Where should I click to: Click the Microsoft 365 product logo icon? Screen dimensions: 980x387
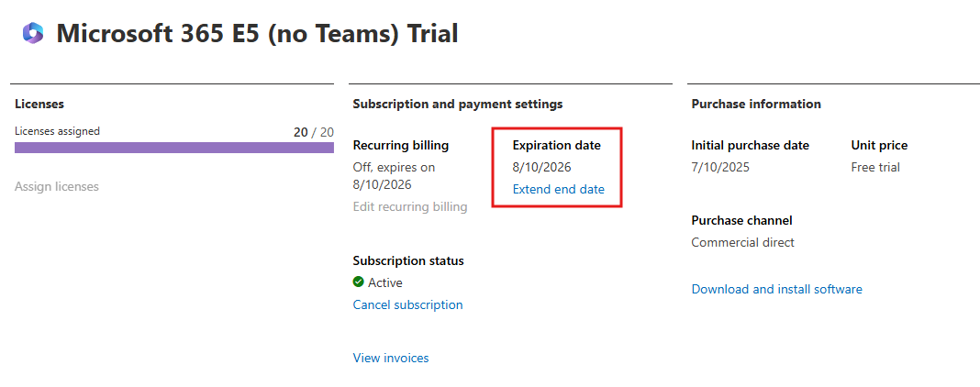33,34
